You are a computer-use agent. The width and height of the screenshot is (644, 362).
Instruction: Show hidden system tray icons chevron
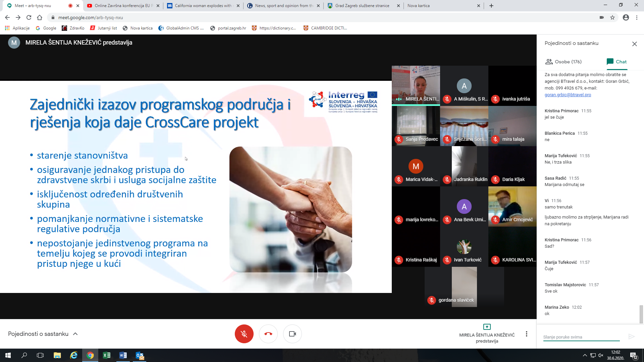coord(585,355)
